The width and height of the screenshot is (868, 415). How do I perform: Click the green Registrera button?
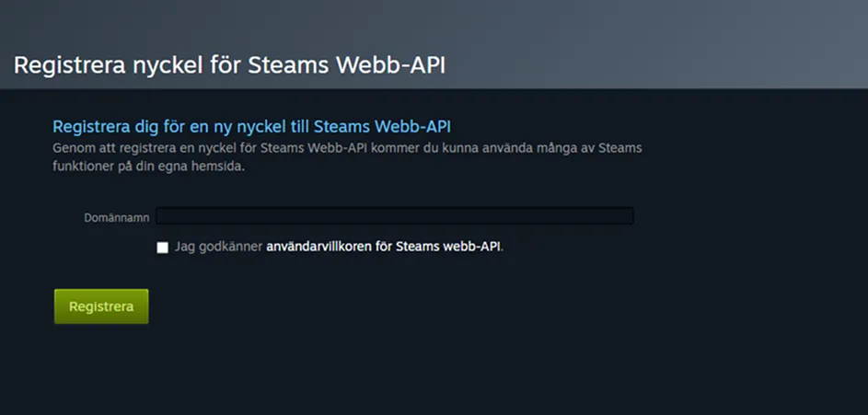click(x=101, y=306)
